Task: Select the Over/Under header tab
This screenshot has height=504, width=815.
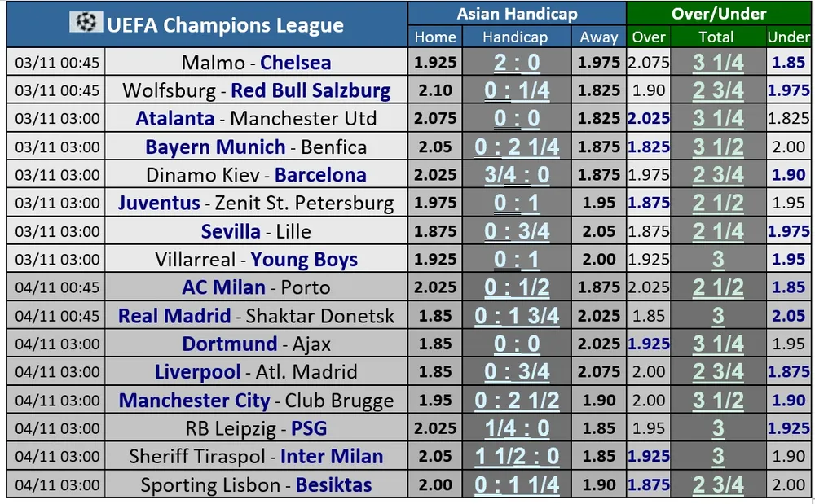Action: click(x=719, y=14)
